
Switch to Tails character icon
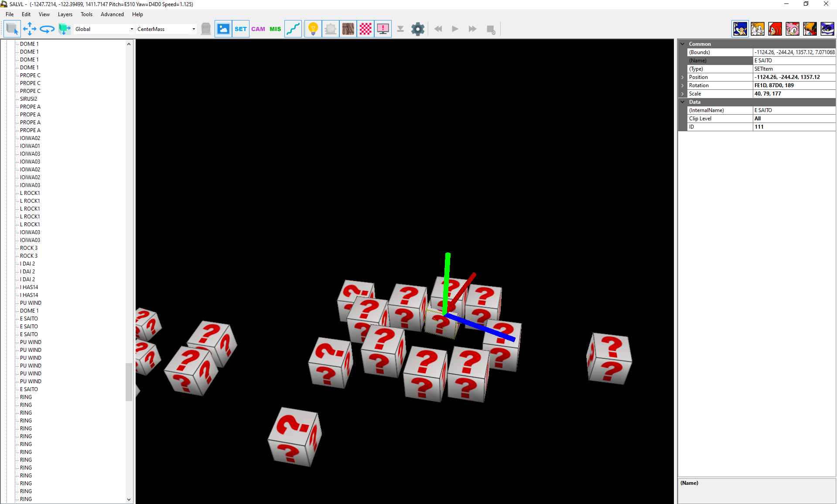click(758, 29)
